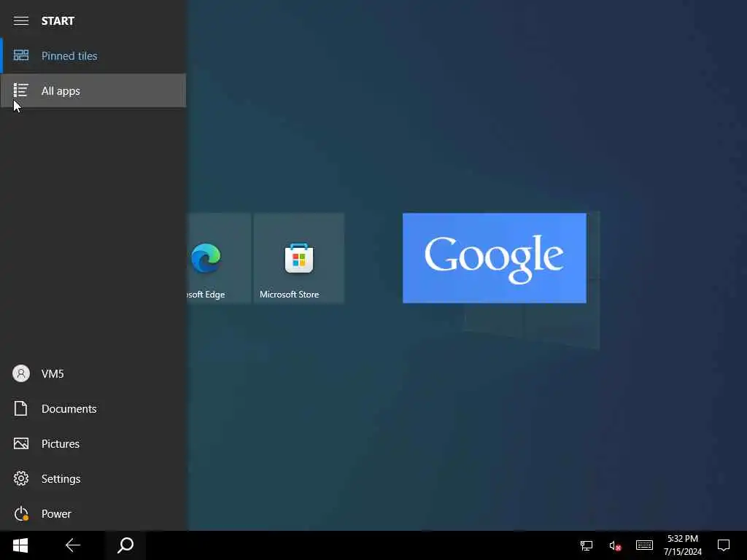This screenshot has width=747, height=560.
Task: Open the touch keyboard
Action: coord(644,545)
